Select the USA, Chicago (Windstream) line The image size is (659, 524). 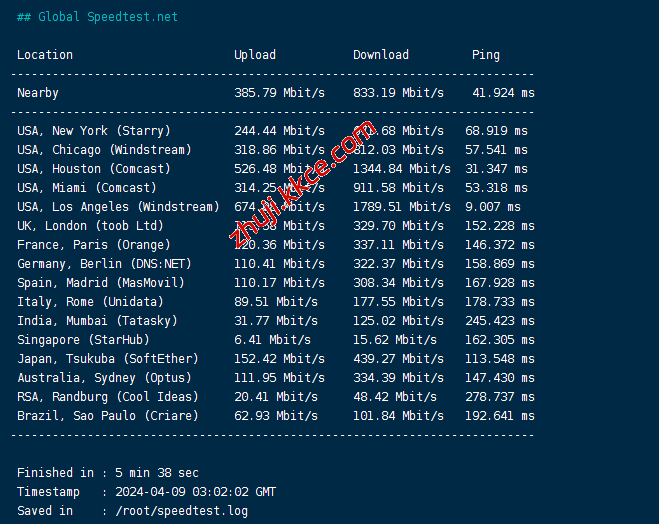click(104, 150)
